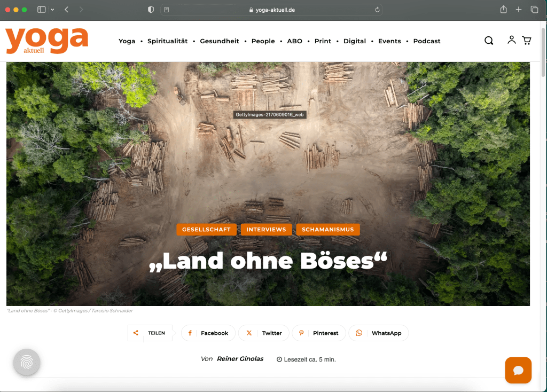Open Safari's share icon
This screenshot has width=547, height=392.
tap(503, 10)
